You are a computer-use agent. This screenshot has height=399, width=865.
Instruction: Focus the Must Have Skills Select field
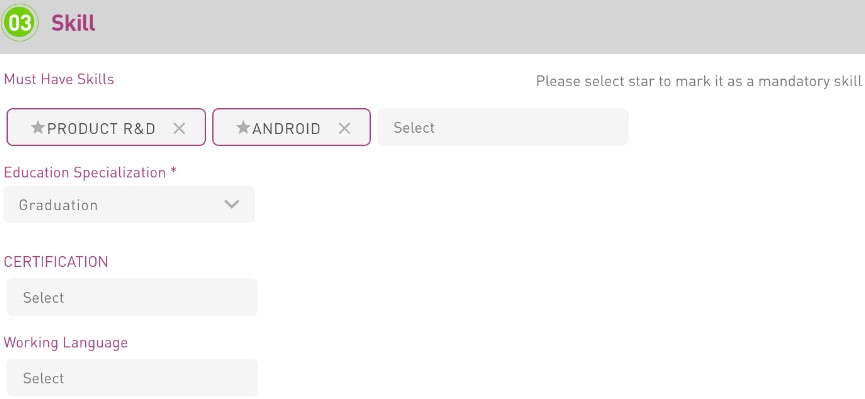(x=503, y=127)
